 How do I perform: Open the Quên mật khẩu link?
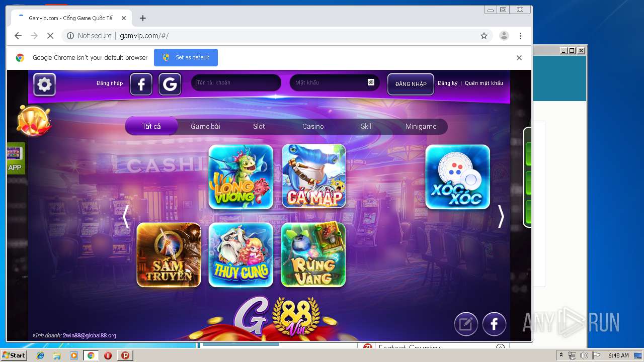point(484,83)
